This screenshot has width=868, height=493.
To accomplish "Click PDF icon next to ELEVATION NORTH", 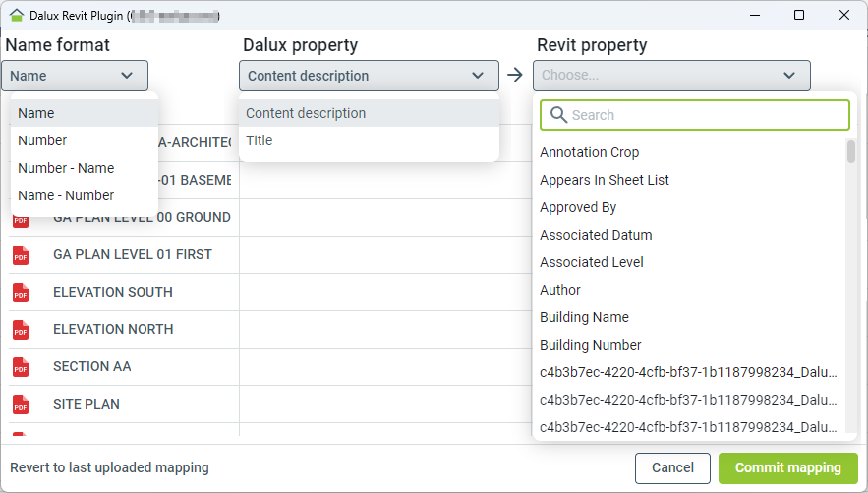I will 21,330.
